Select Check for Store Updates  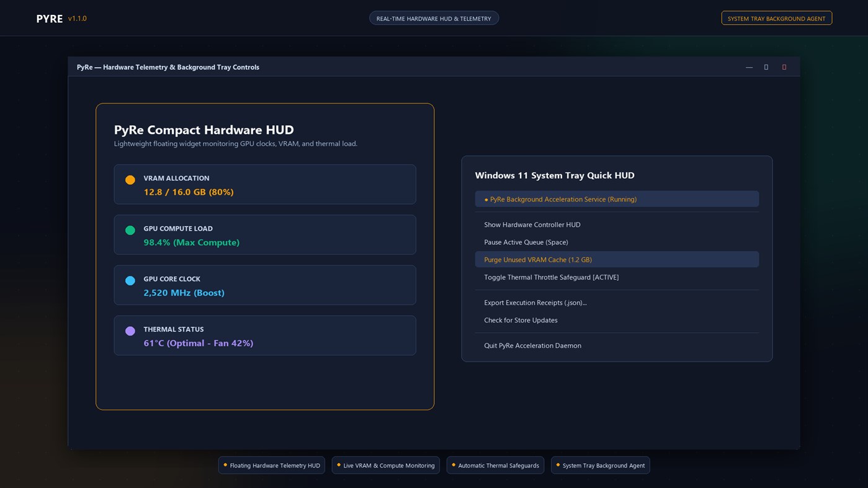617,320
